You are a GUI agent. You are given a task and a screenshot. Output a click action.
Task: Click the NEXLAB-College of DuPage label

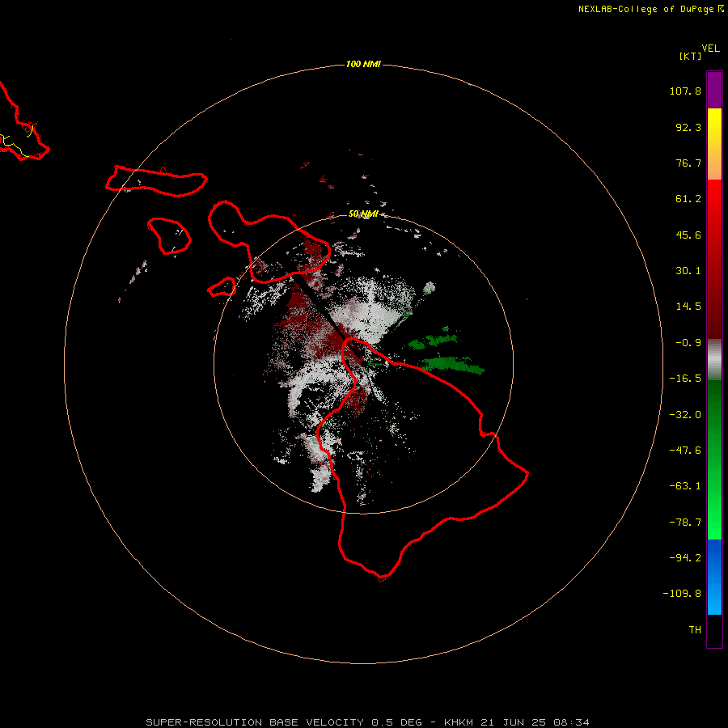tap(645, 9)
